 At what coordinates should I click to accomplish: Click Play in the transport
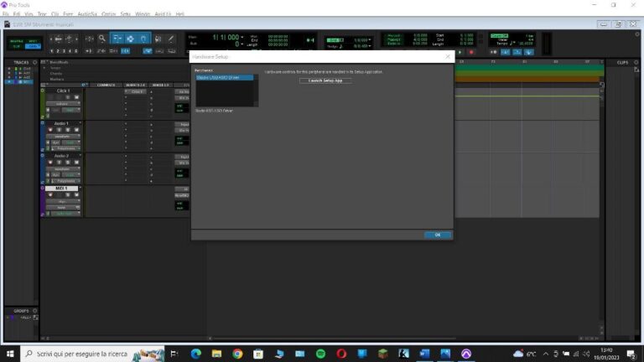tap(460, 53)
